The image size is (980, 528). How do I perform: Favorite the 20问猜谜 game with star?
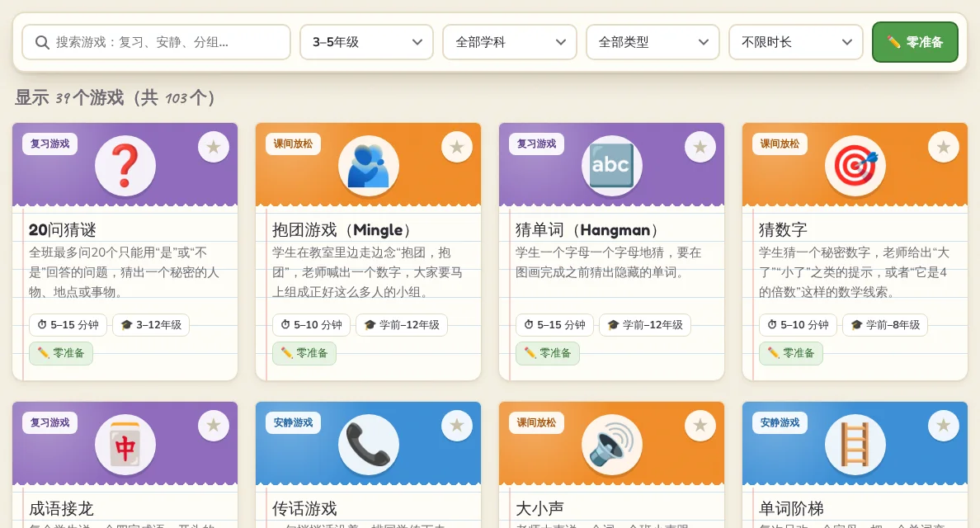214,148
